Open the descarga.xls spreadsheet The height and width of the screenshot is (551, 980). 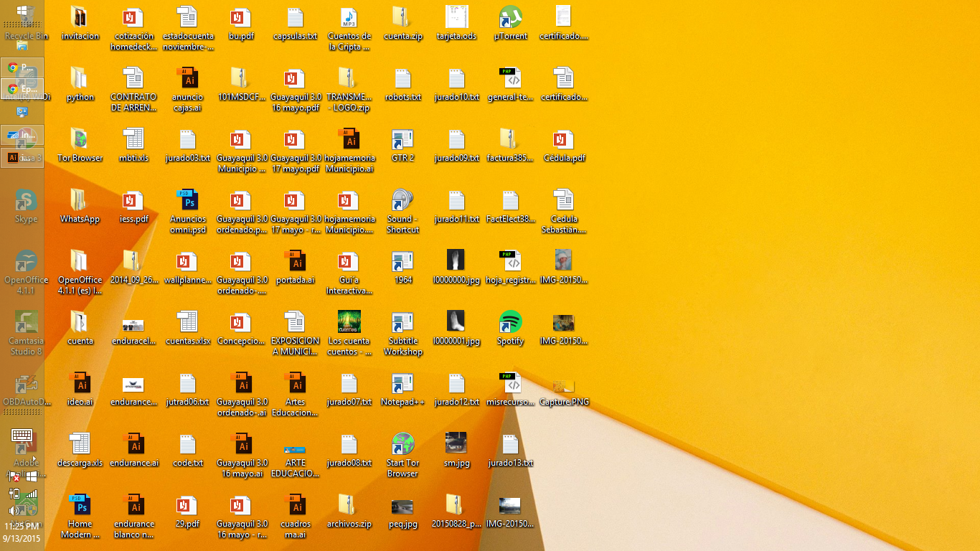(80, 449)
